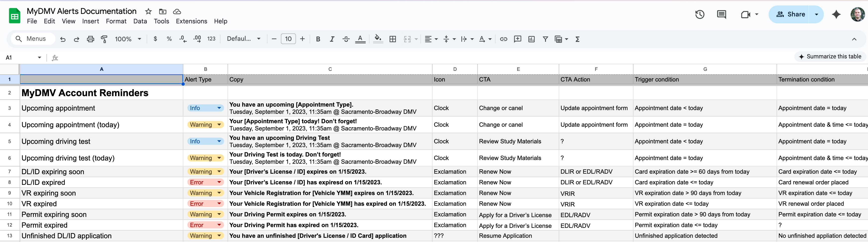The height and width of the screenshot is (242, 868).
Task: Click the Undo arrow in toolbar
Action: [63, 39]
